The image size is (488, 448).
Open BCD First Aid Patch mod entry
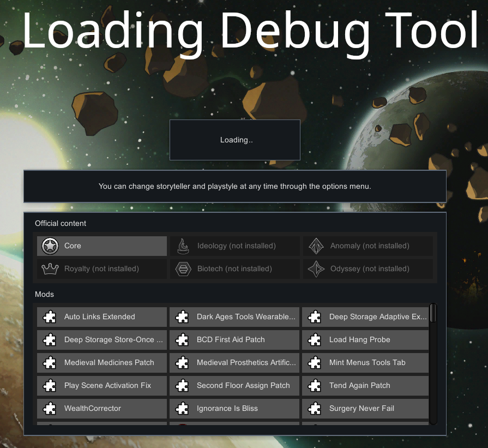pos(234,339)
